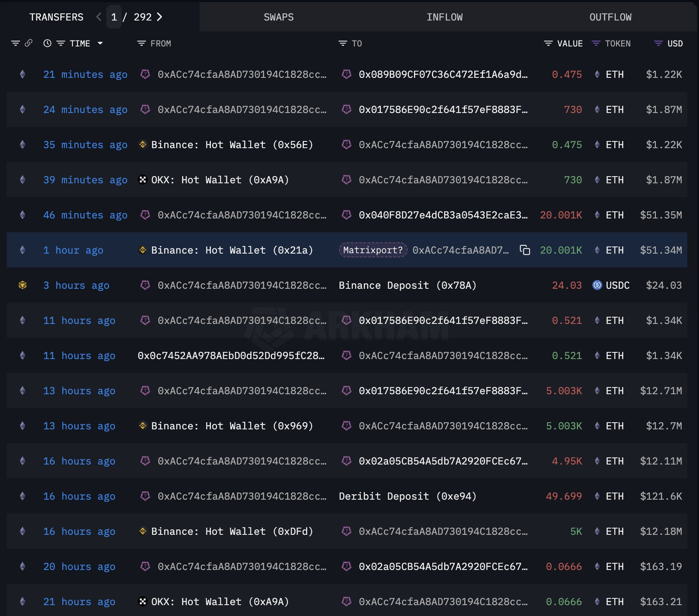The image size is (699, 616).
Task: Toggle the clock time format icon
Action: pos(47,43)
